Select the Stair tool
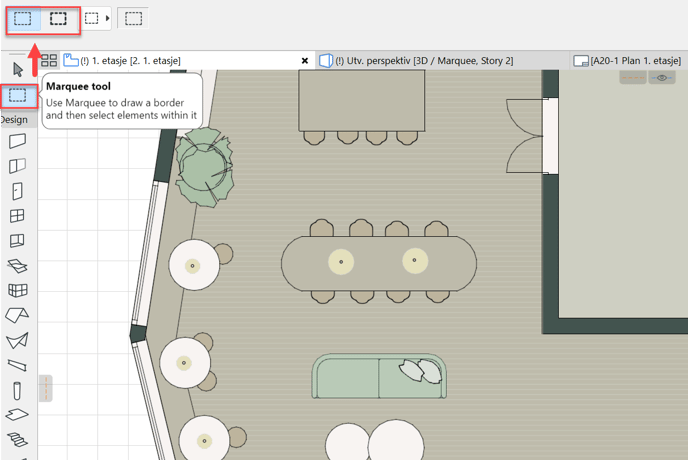Viewport: 688px width, 460px height. pos(18,439)
